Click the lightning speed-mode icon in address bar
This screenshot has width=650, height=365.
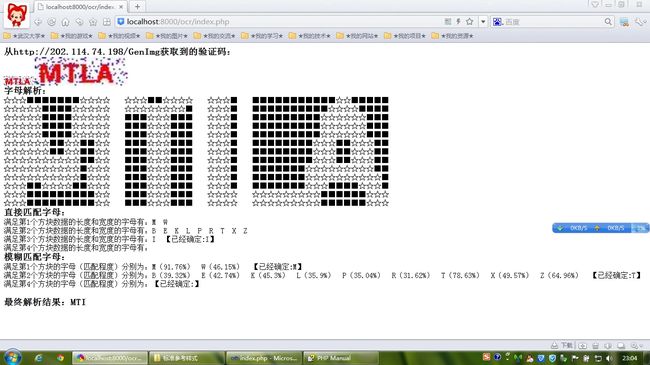(458, 22)
